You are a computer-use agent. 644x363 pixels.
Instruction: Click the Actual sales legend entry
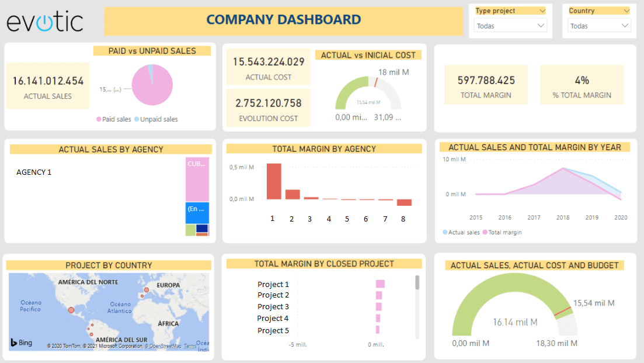461,232
